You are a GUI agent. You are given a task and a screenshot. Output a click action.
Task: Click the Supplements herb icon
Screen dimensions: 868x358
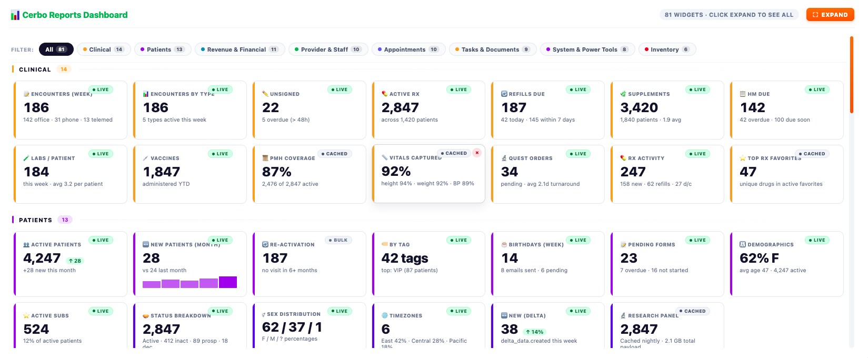[623, 94]
